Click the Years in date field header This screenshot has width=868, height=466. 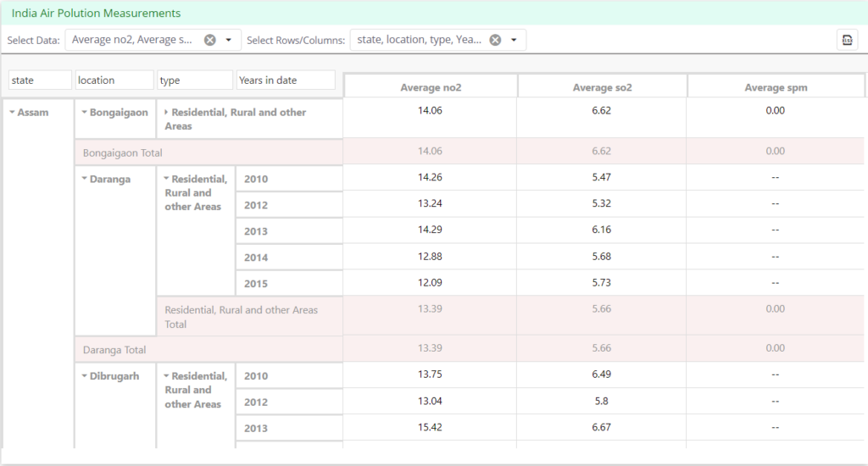click(x=286, y=80)
